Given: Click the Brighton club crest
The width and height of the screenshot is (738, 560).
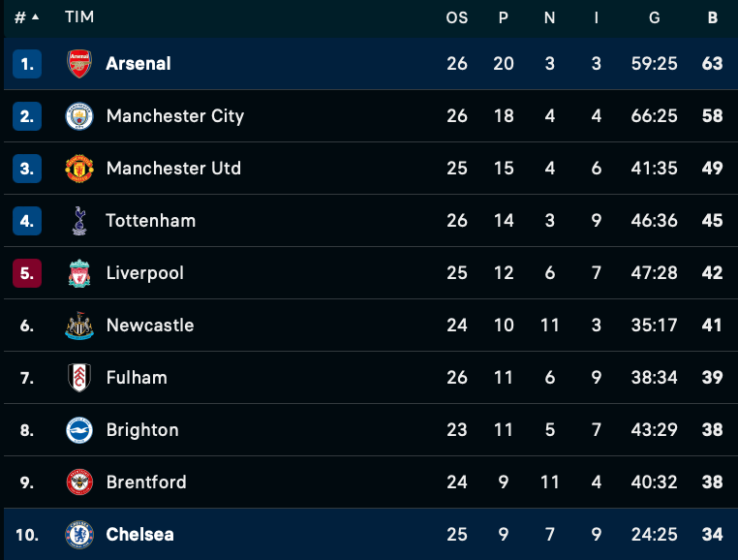Looking at the screenshot, I should click(x=79, y=430).
